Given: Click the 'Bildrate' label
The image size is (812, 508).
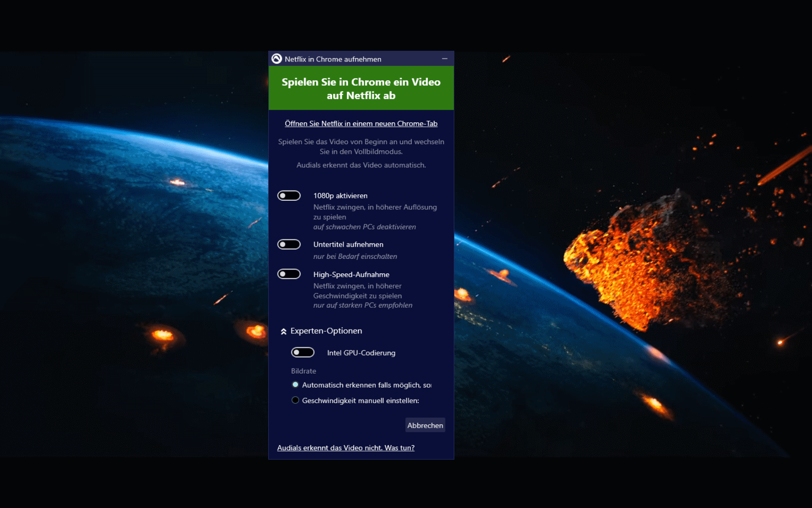Looking at the screenshot, I should (304, 371).
